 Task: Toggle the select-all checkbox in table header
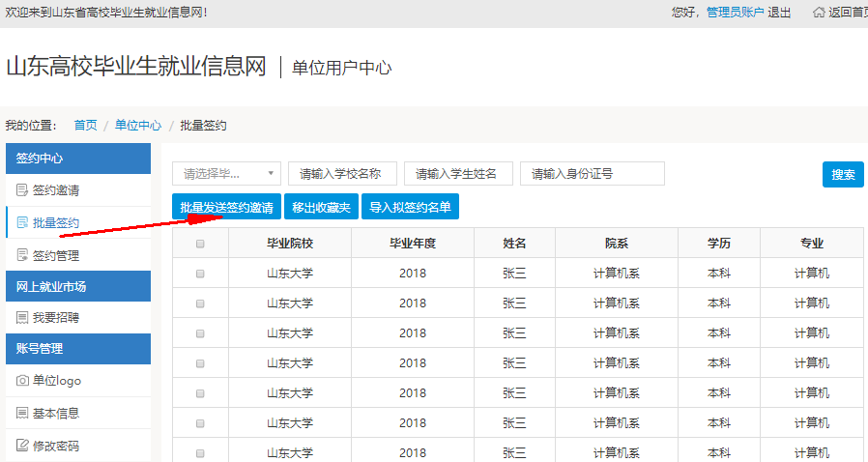[x=200, y=244]
